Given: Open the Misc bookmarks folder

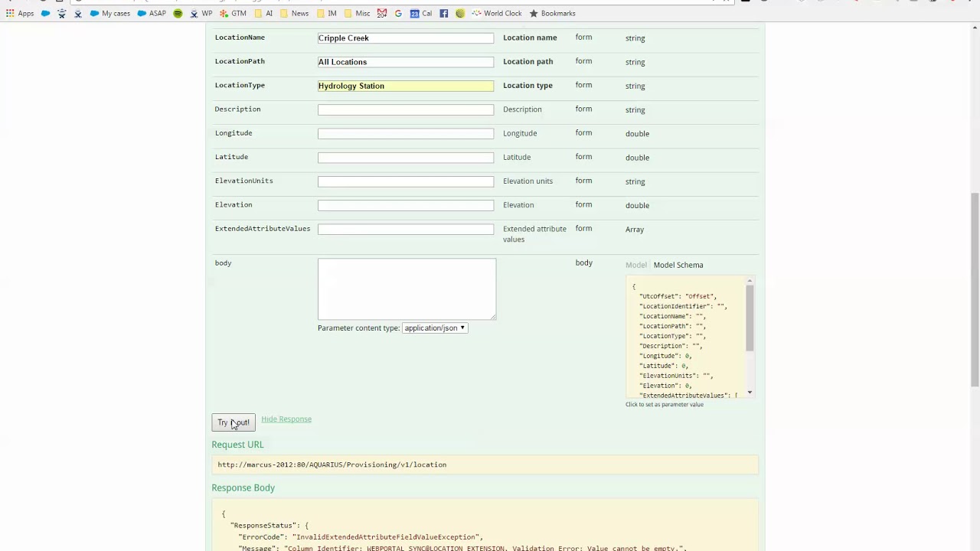Looking at the screenshot, I should pyautogui.click(x=357, y=13).
